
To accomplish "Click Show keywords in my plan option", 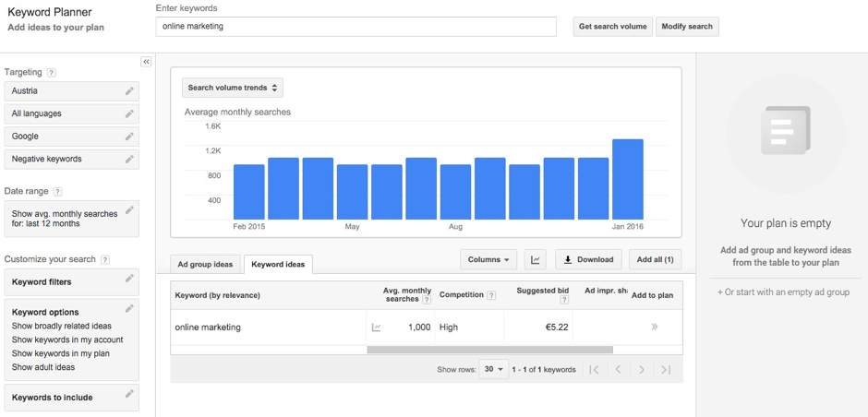I will [60, 353].
